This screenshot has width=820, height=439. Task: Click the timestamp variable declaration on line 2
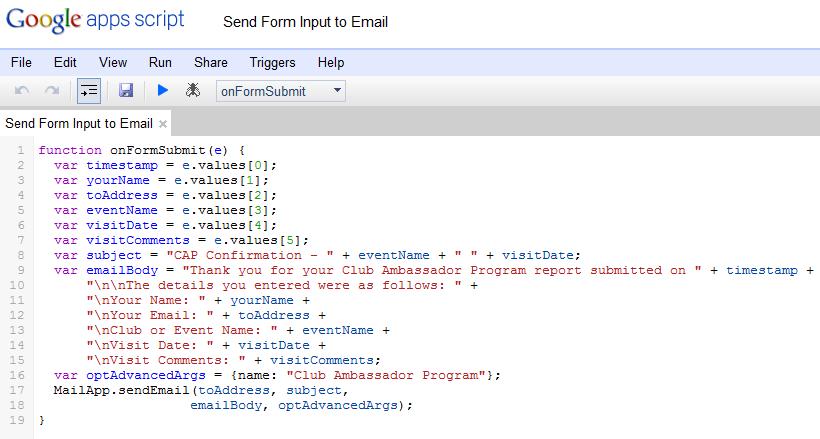pyautogui.click(x=122, y=165)
